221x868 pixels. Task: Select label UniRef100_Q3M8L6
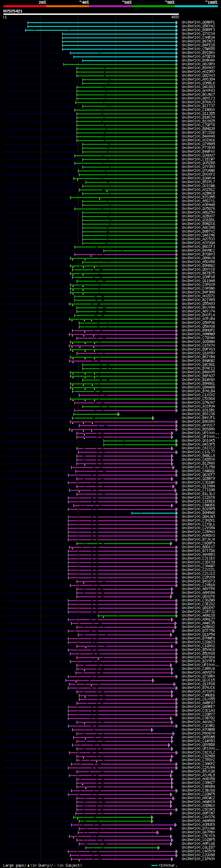(x=198, y=83)
